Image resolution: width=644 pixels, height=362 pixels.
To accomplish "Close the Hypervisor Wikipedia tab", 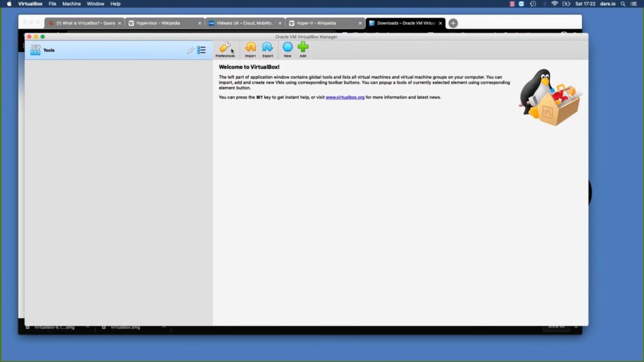I will (199, 23).
